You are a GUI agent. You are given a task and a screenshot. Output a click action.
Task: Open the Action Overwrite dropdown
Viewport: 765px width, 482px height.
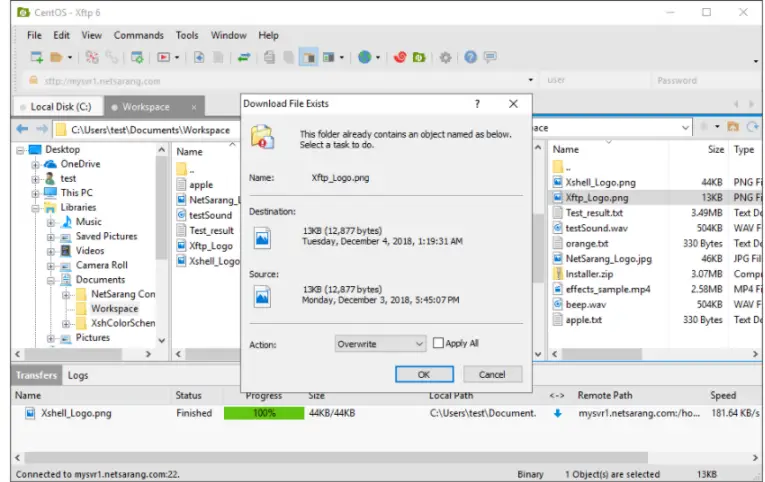coord(380,344)
